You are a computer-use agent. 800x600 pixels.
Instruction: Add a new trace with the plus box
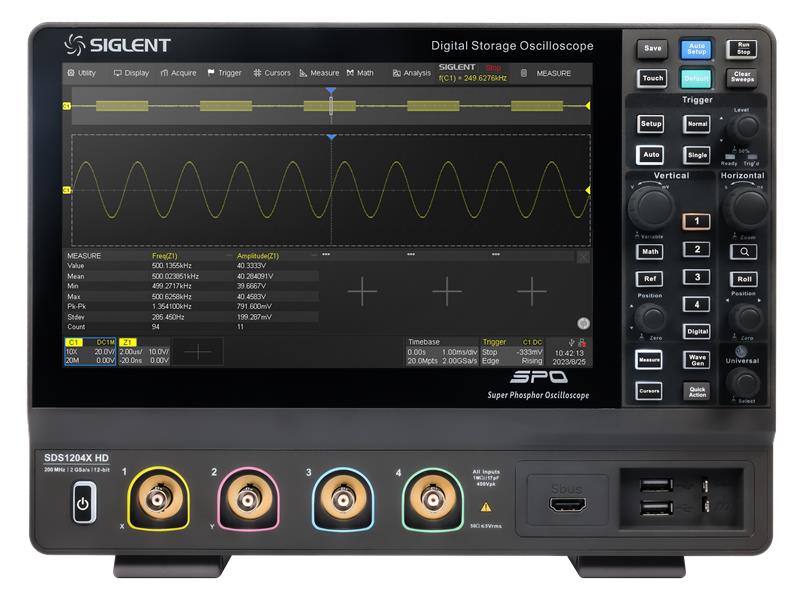tap(197, 352)
